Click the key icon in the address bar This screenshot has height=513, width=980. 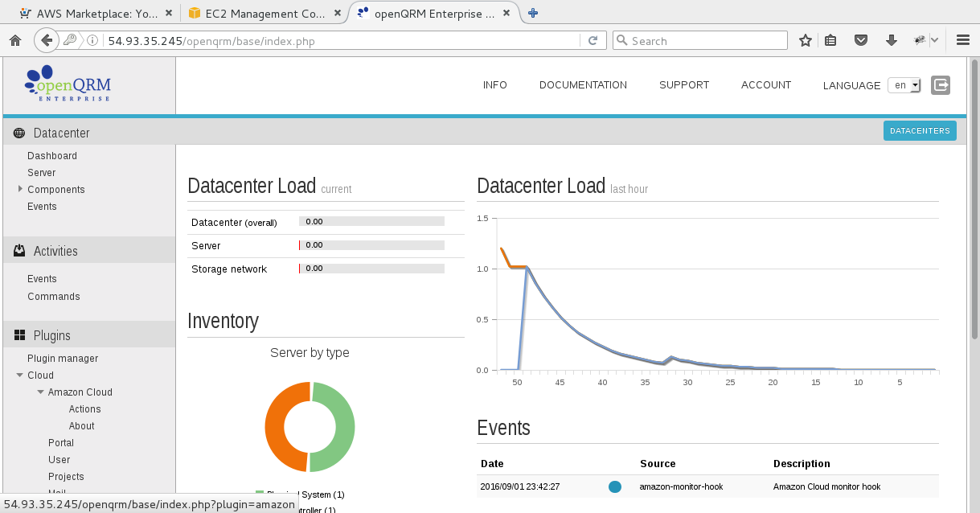70,40
